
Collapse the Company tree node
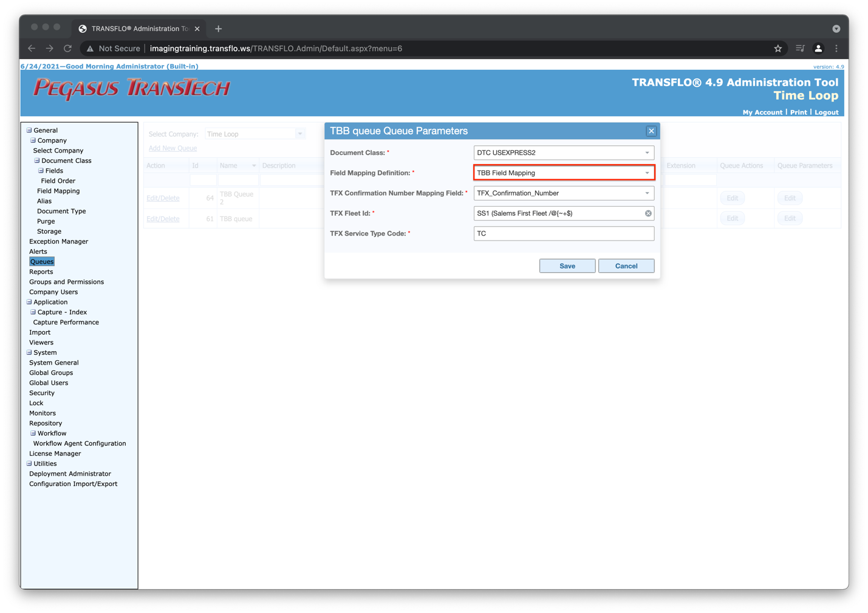click(x=33, y=140)
